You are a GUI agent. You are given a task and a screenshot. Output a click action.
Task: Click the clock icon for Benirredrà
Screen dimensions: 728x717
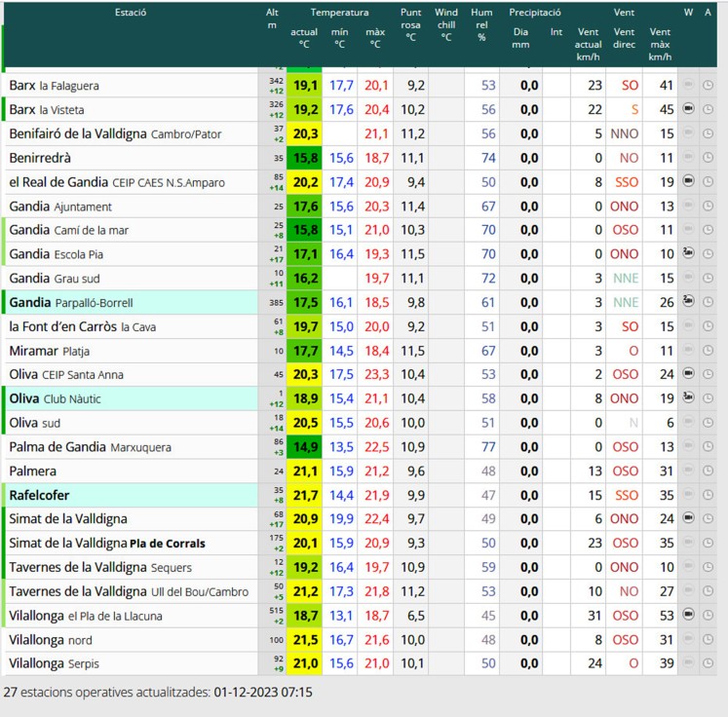[709, 158]
